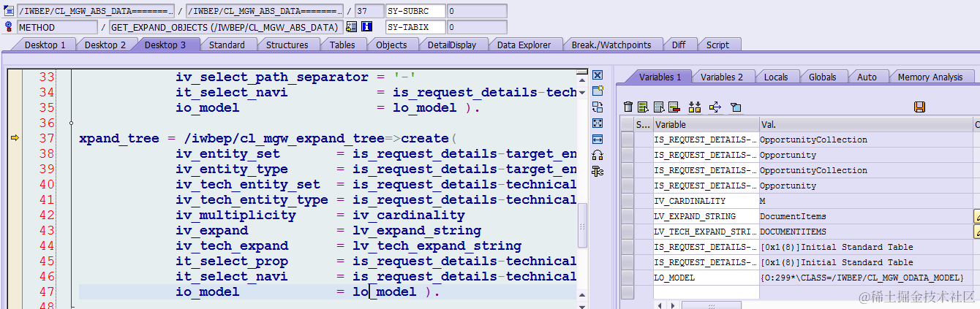The image size is (980, 309).
Task: Click the program icon before /IWBEP/CL_MGW_ABS_DATA field
Action: point(8,11)
